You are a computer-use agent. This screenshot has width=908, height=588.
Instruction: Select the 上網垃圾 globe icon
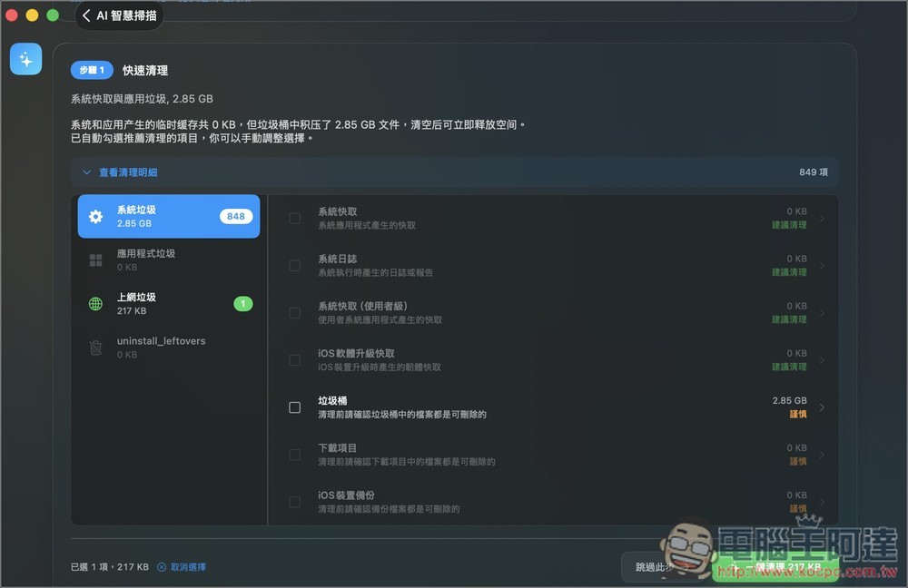click(95, 303)
